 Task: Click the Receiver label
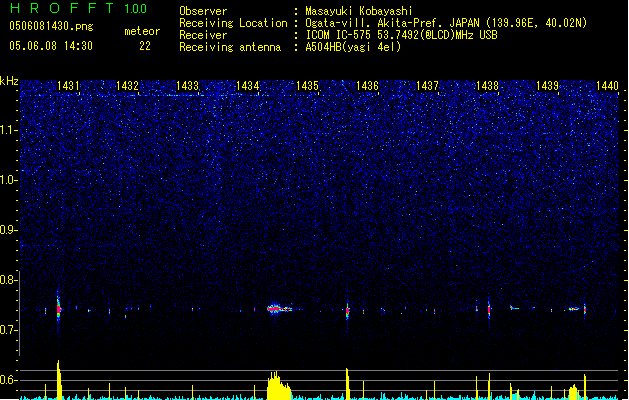pos(203,35)
